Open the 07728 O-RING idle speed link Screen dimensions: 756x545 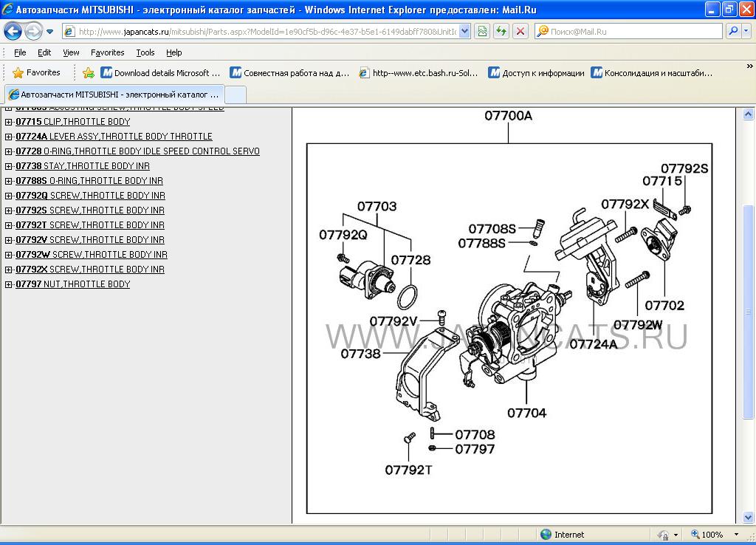click(x=137, y=151)
